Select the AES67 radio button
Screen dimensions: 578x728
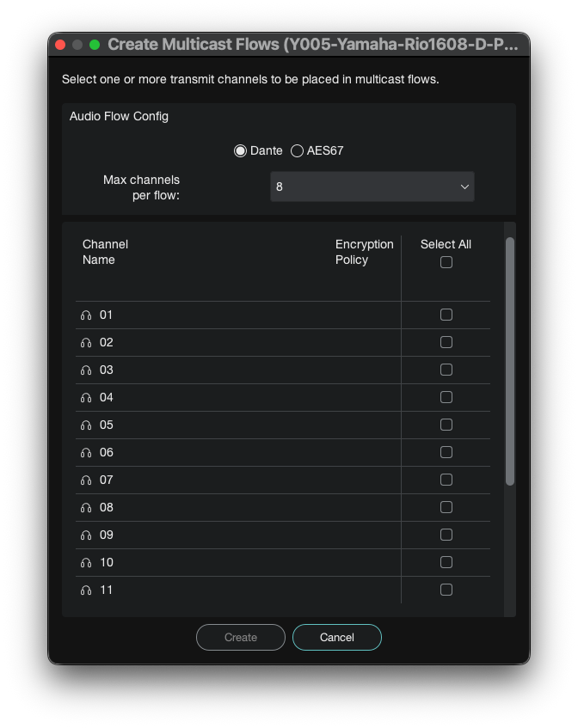(x=297, y=151)
